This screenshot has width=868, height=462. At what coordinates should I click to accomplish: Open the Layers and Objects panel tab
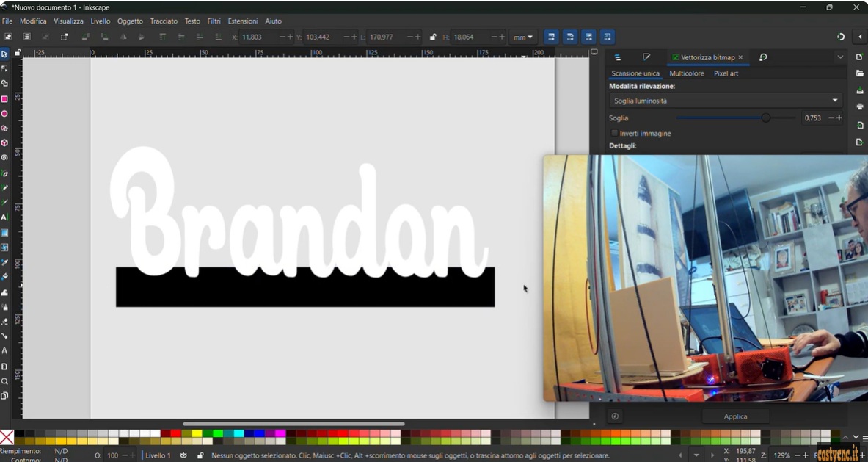tap(618, 57)
